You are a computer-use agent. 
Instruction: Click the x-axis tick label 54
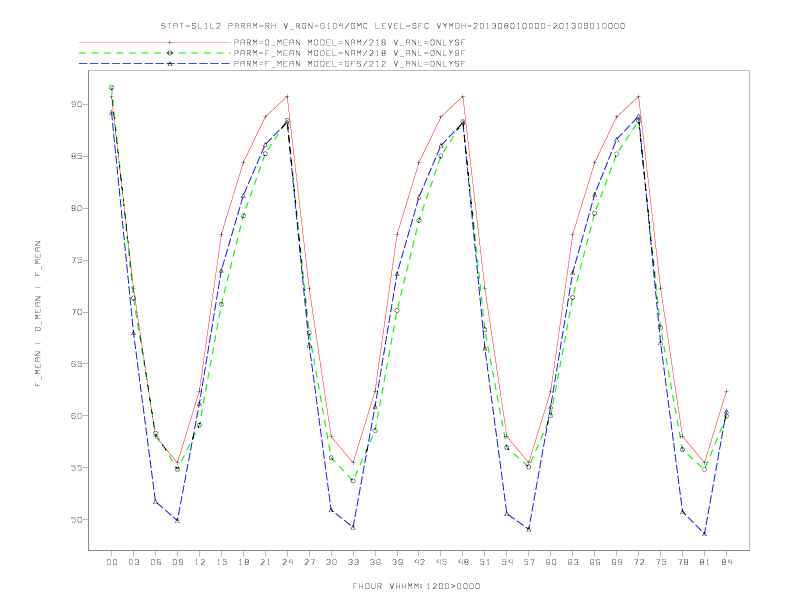(507, 562)
